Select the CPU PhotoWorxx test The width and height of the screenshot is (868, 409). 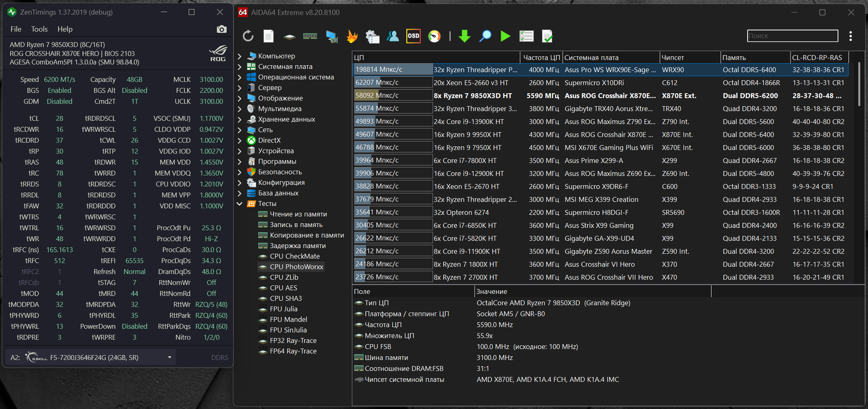(x=296, y=267)
